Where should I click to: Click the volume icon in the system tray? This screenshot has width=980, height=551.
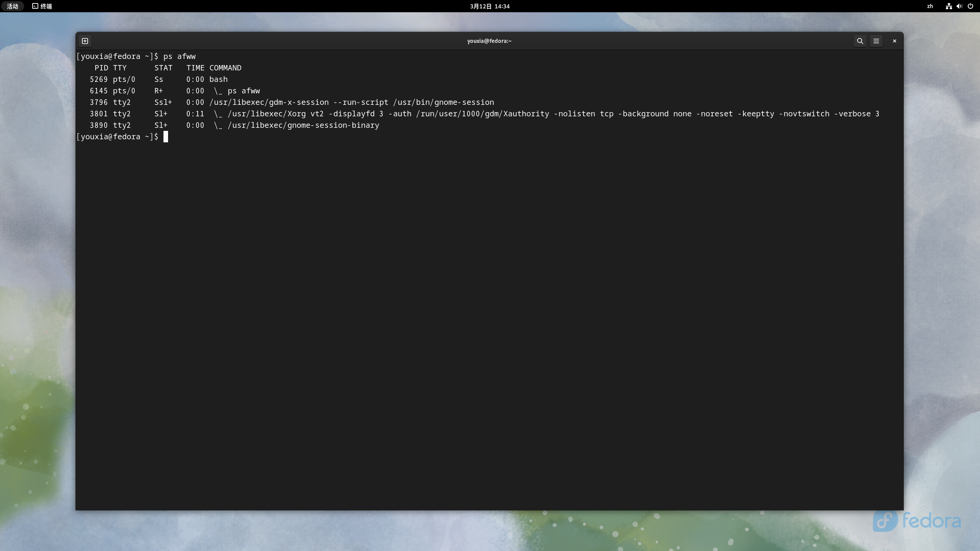point(959,6)
